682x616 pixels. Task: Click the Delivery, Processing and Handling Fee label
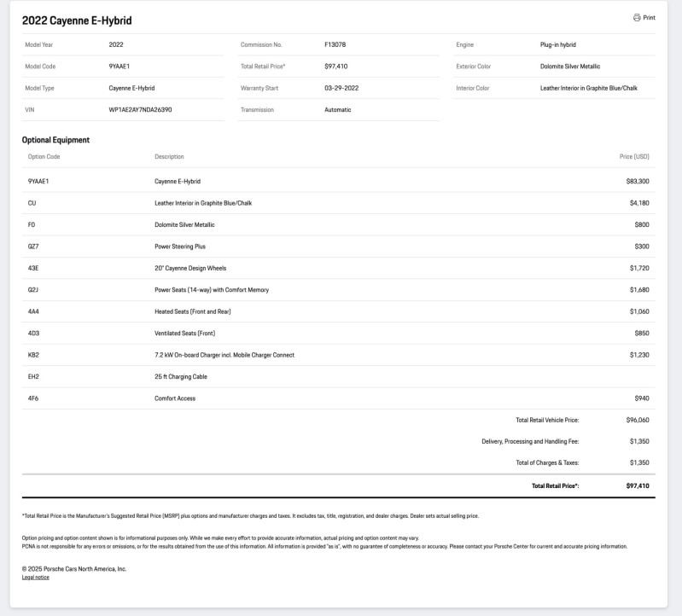pos(530,441)
